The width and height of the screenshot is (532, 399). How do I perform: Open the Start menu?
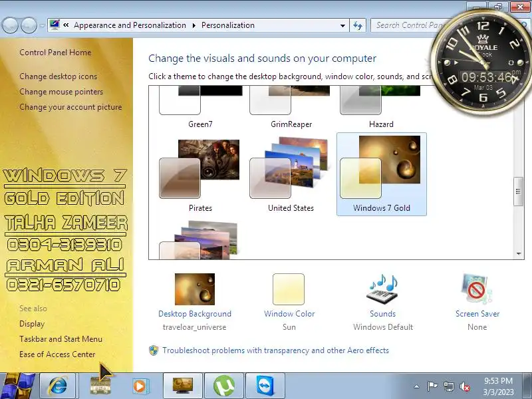tap(18, 386)
